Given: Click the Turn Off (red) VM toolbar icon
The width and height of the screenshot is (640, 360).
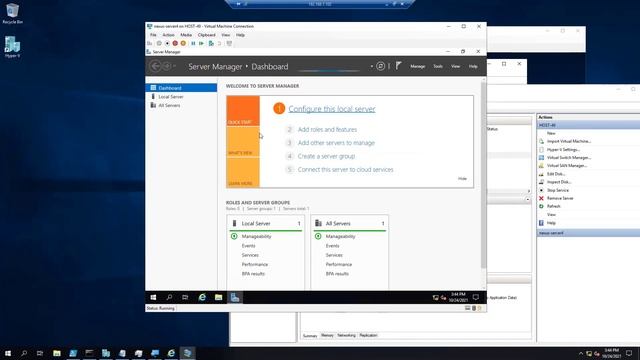Looking at the screenshot, I should 175,43.
